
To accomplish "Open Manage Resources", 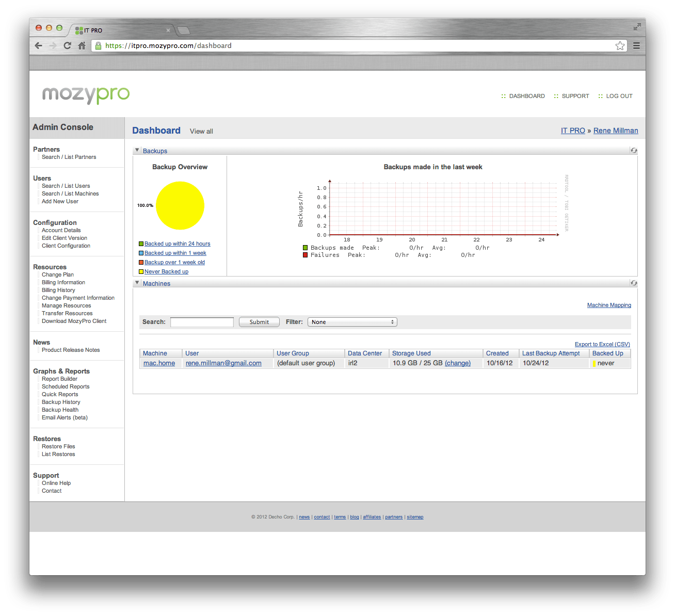I will click(x=66, y=305).
